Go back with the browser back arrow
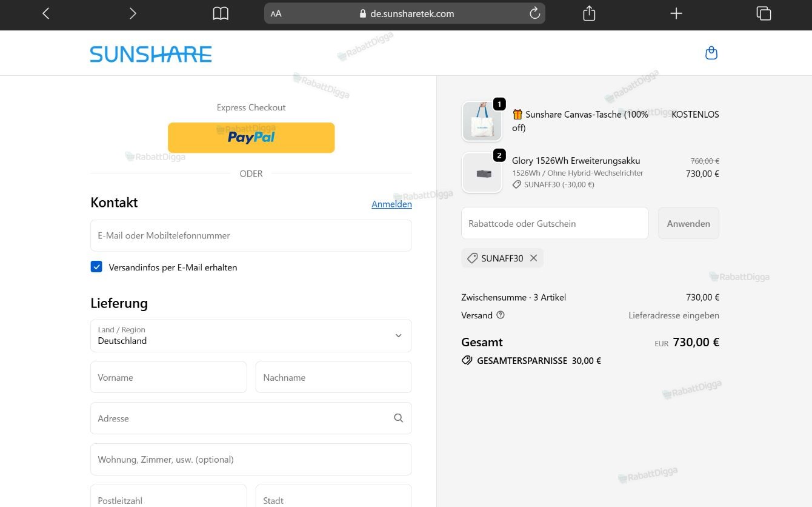The image size is (812, 507). pos(45,13)
